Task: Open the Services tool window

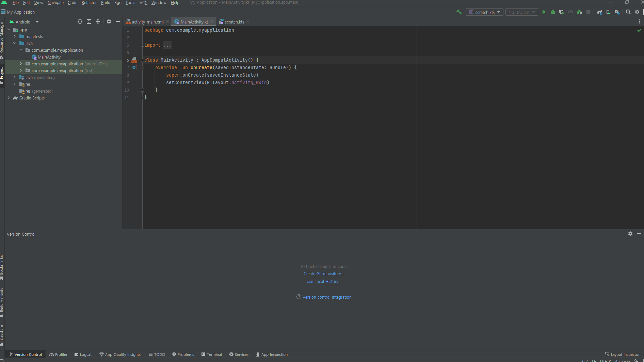Action: (x=239, y=355)
